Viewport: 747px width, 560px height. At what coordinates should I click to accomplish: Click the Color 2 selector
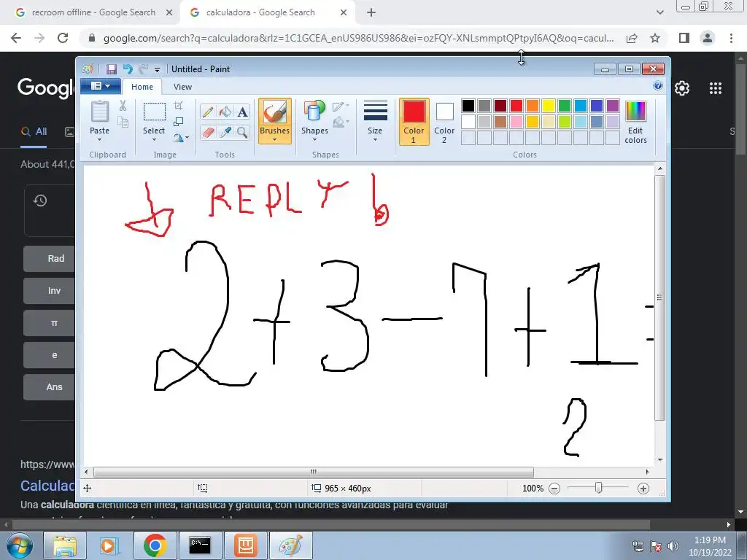point(444,122)
